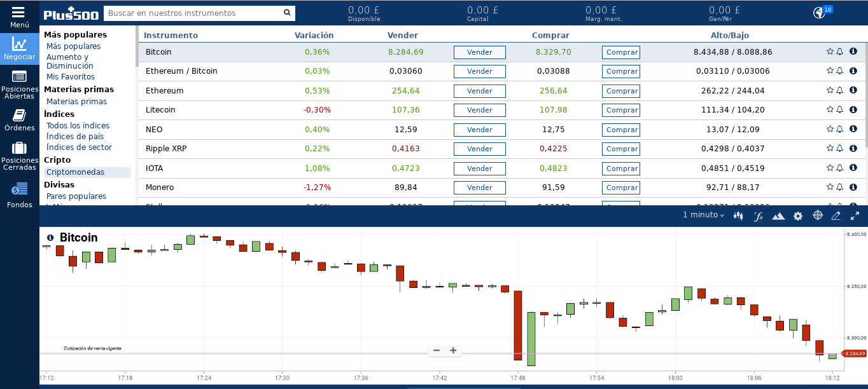Click the mountain compare chart icon
The width and height of the screenshot is (868, 389).
778,216
